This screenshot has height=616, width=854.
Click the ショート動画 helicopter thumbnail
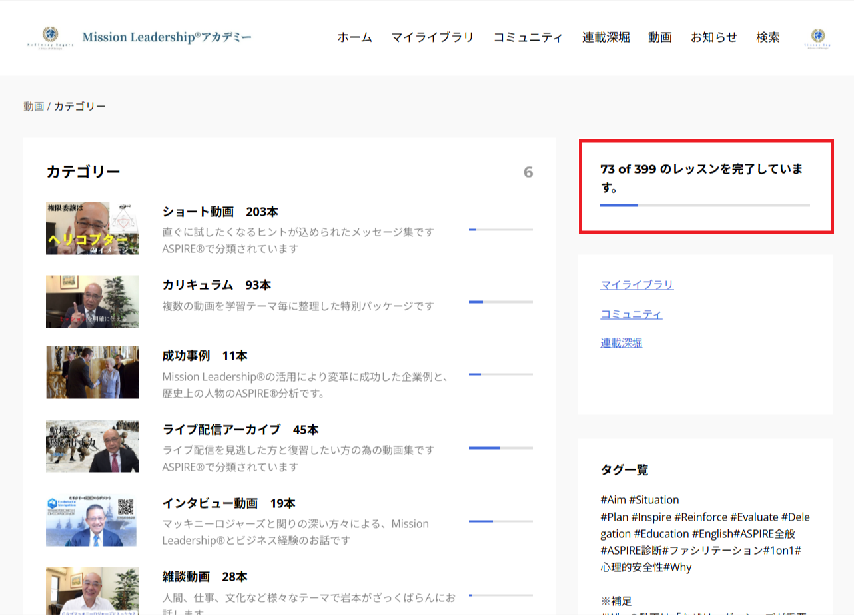pyautogui.click(x=93, y=228)
